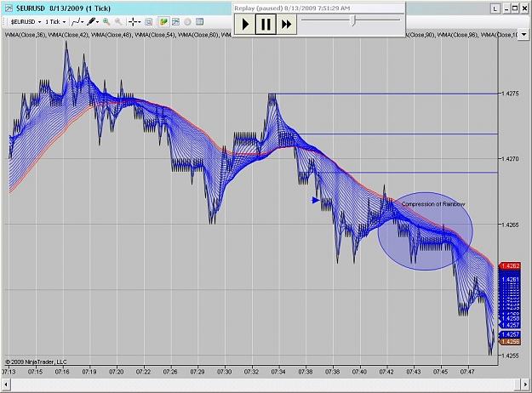Viewport: 532px width, 393px height.
Task: Maximize the chart window
Action: point(515,9)
